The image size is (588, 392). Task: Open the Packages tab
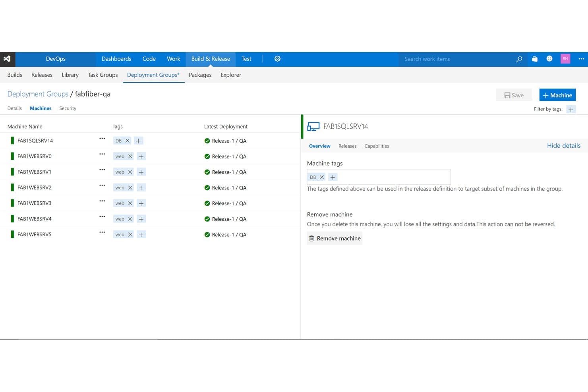click(x=200, y=75)
